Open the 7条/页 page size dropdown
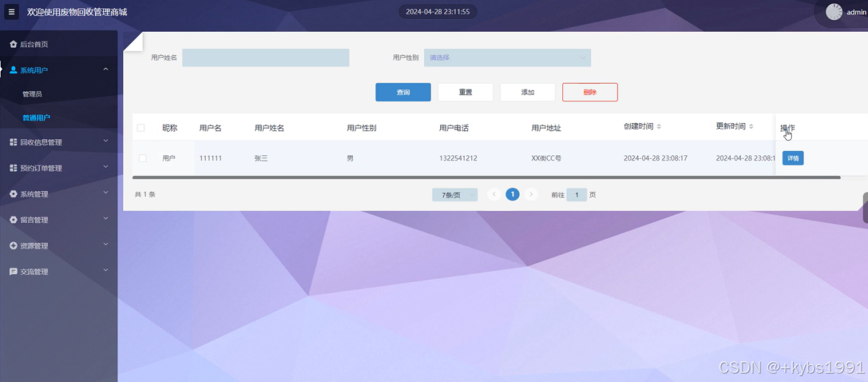The height and width of the screenshot is (382, 868). coord(455,195)
